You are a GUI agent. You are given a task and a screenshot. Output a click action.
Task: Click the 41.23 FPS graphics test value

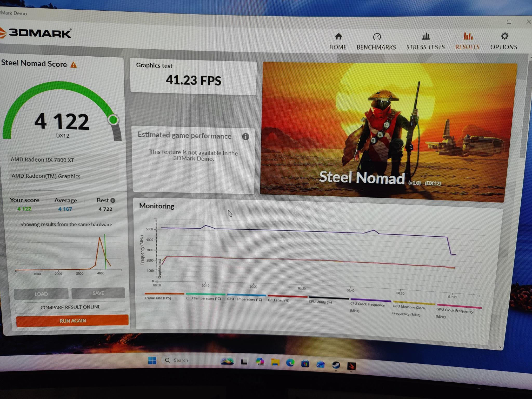194,80
